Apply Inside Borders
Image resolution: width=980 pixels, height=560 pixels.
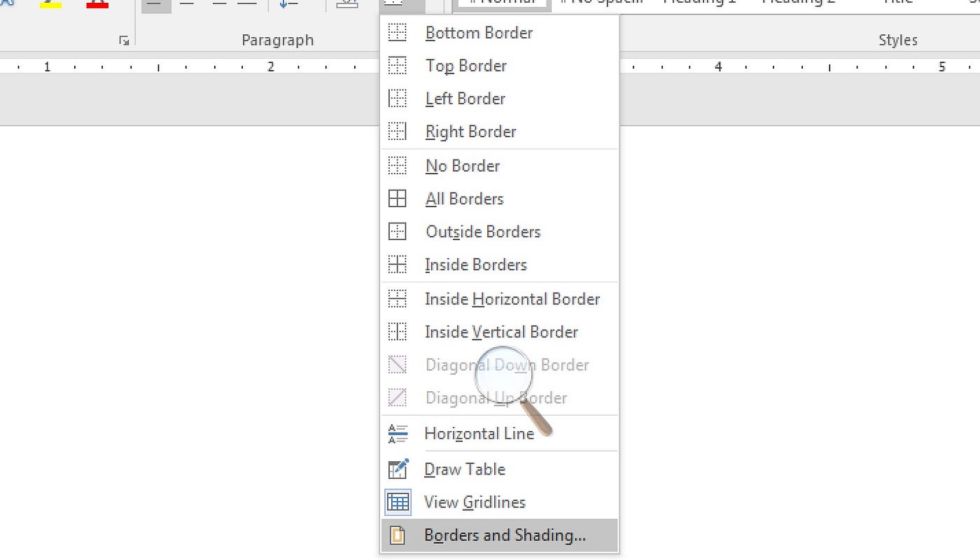click(x=475, y=265)
